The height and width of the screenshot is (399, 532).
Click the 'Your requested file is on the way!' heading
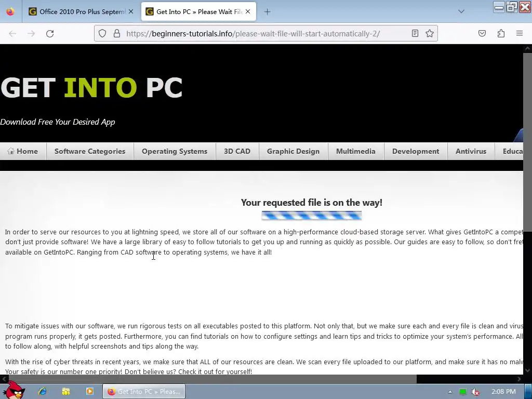(312, 203)
